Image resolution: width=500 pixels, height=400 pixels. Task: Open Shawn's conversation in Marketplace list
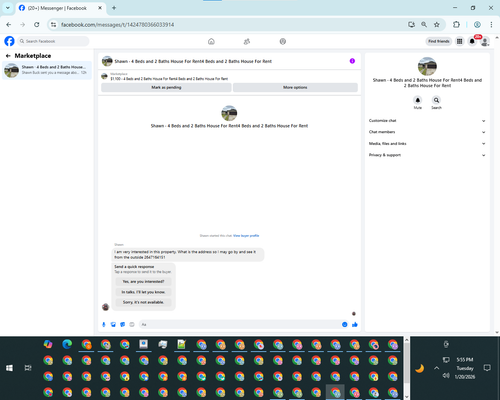(47, 70)
